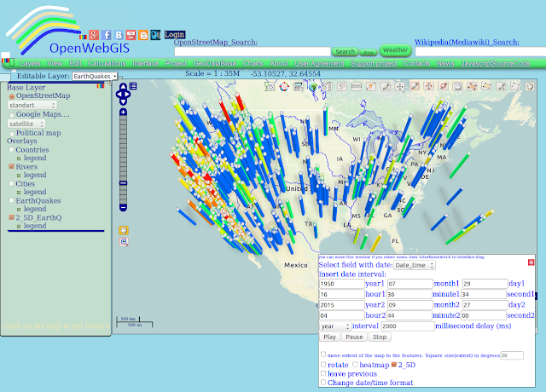Enable the heatmap checkbox

[x=355, y=365]
